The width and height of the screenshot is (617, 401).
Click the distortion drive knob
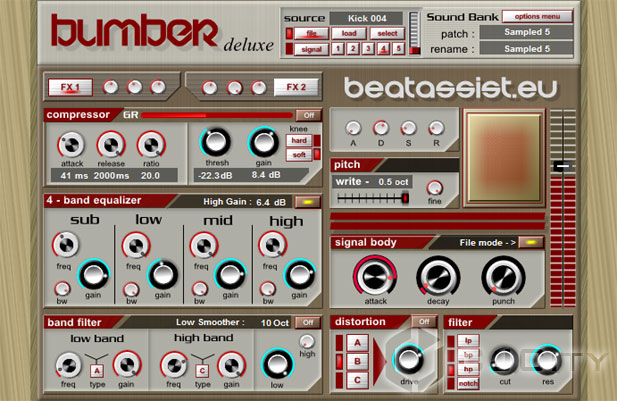click(408, 359)
